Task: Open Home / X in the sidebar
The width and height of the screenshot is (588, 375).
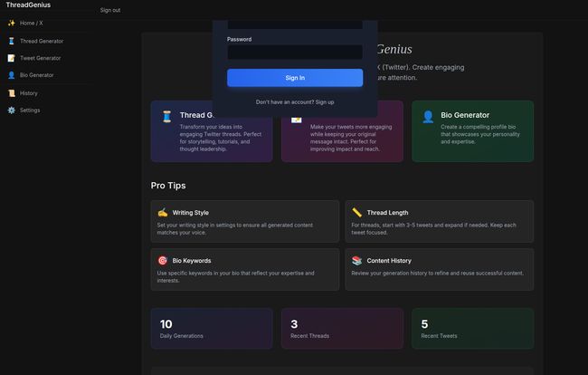Action: coord(32,23)
